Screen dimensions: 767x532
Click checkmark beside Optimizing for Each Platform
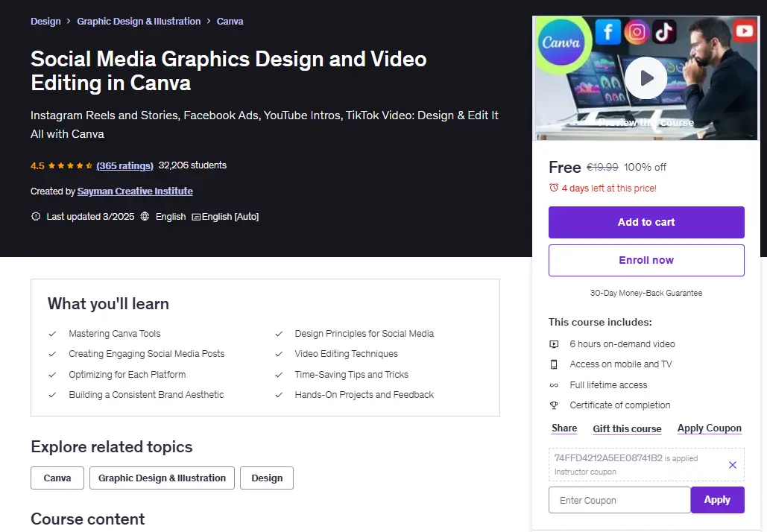[x=52, y=375]
